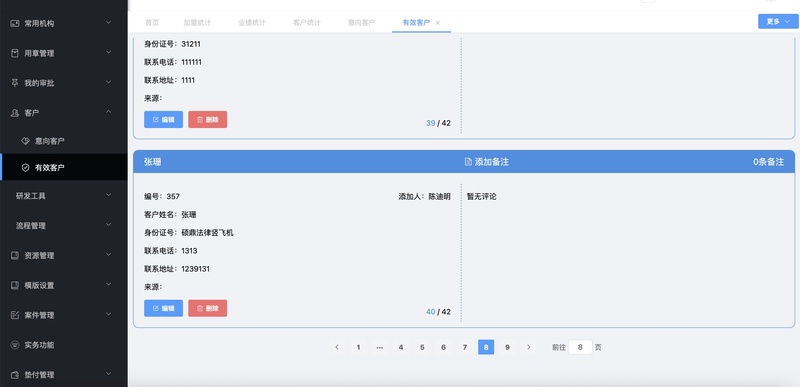Expand the 我的审批 menu chevron
Viewport: 800px width, 387px height.
108,82
